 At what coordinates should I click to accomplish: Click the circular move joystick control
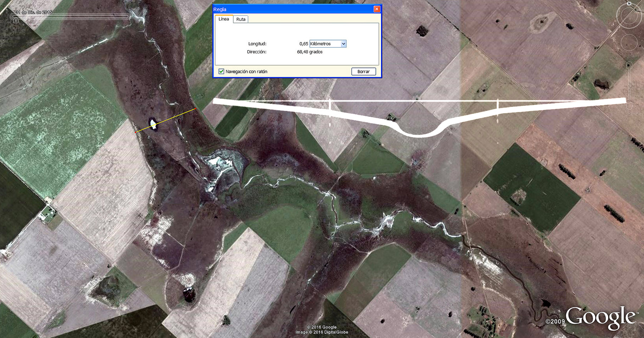click(629, 43)
